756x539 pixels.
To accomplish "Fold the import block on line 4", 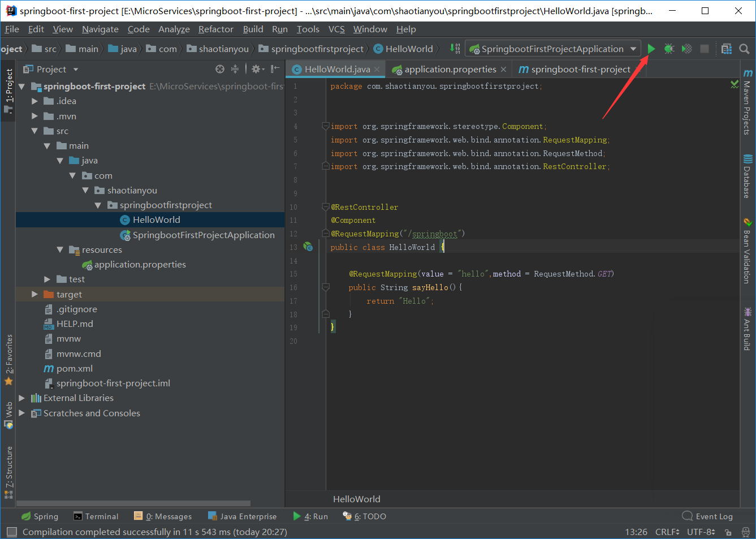I will tap(326, 126).
